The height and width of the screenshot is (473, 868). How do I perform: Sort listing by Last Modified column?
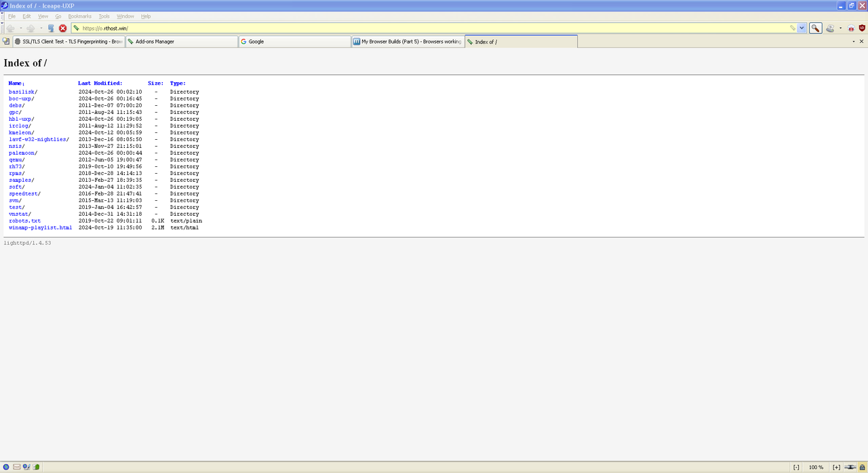(x=100, y=83)
